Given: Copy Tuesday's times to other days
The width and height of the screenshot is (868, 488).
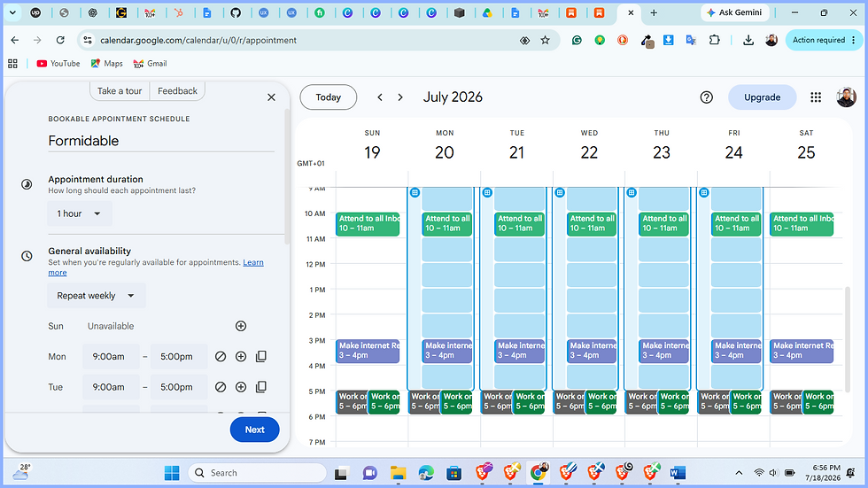Looking at the screenshot, I should 261,387.
